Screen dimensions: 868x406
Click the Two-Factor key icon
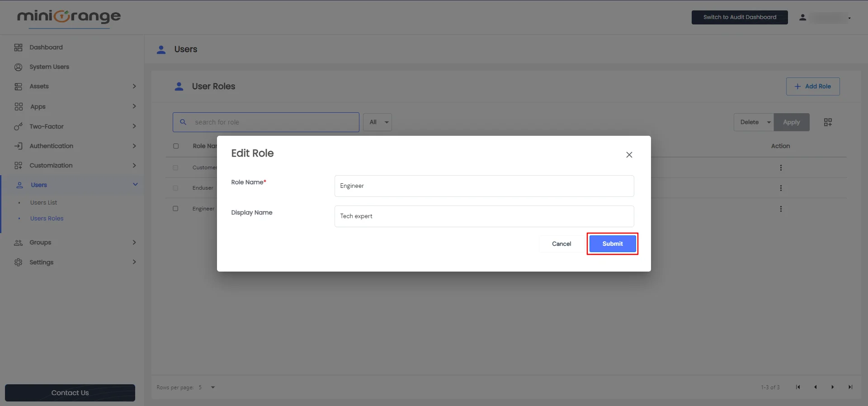pyautogui.click(x=18, y=127)
